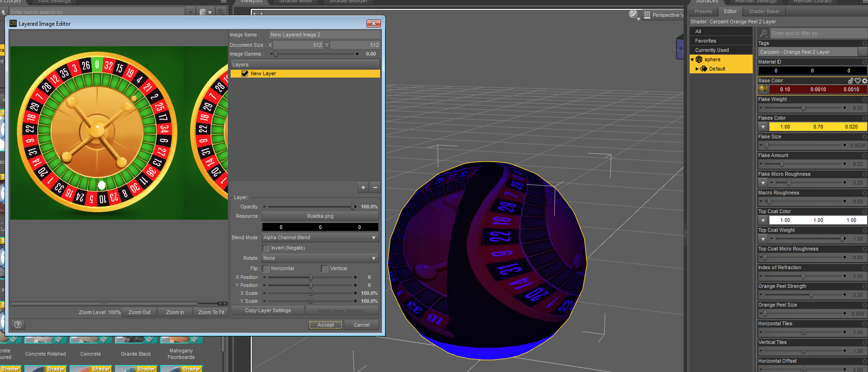Toggle the New Layer visibility checkbox
Screen dimensions: 868x372
245,73
